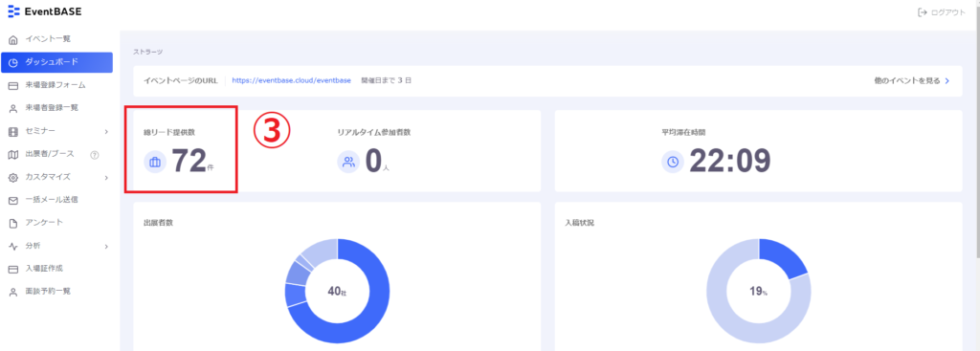Expand the 分析 submenu chevron

(106, 246)
